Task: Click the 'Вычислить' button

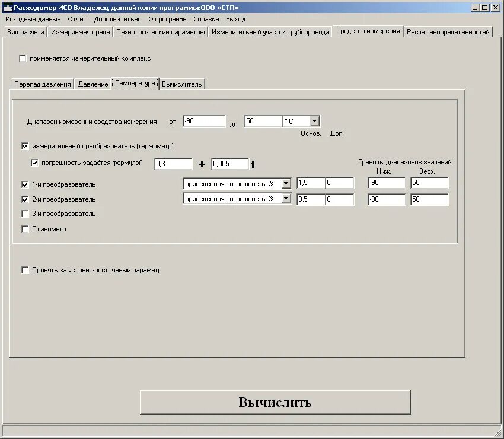Action: point(275,402)
